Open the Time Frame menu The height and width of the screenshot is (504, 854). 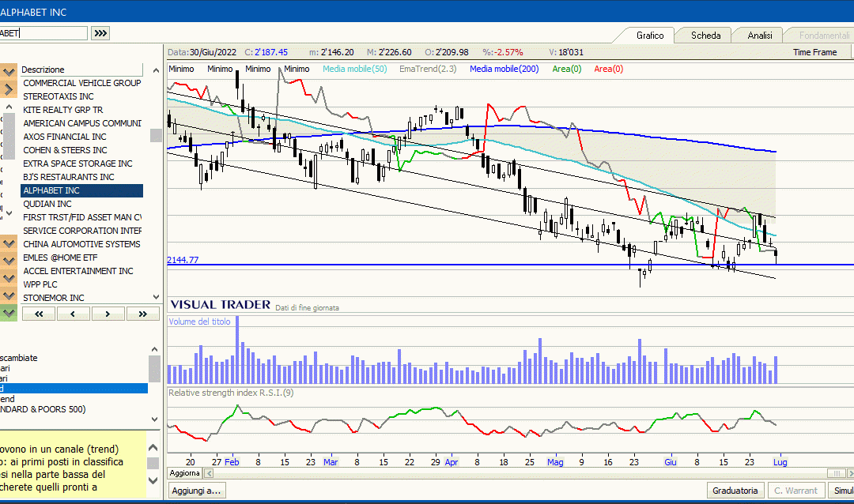(x=814, y=52)
